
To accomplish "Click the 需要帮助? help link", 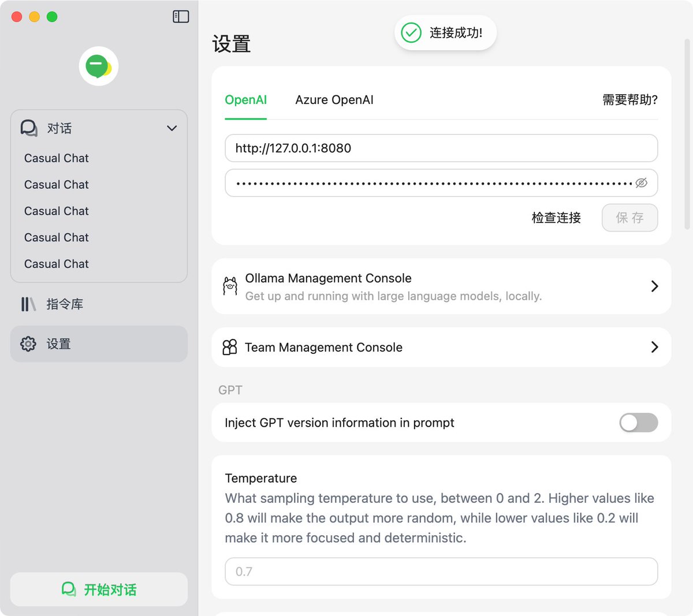I will pyautogui.click(x=630, y=100).
